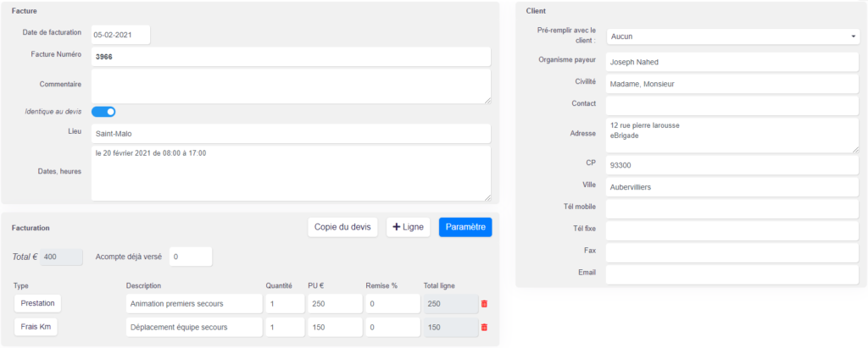
Task: Edit the Lieu field Saint-Malo
Action: coord(292,133)
